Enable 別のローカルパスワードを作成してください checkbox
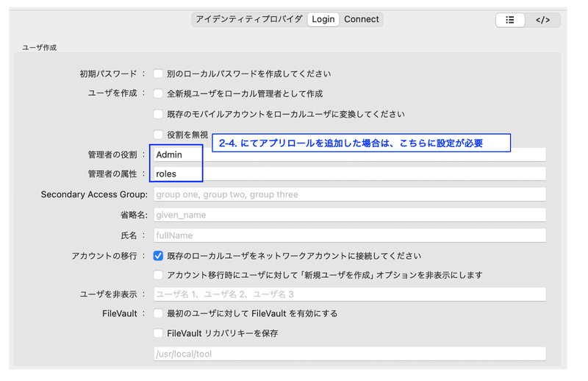 158,74
